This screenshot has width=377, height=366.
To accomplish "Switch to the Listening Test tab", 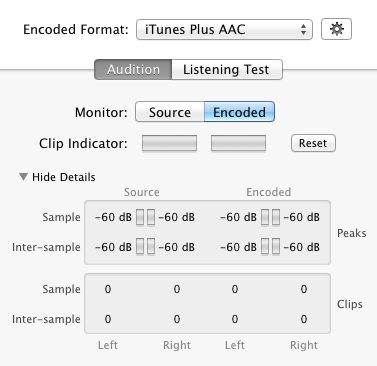I will pyautogui.click(x=227, y=70).
